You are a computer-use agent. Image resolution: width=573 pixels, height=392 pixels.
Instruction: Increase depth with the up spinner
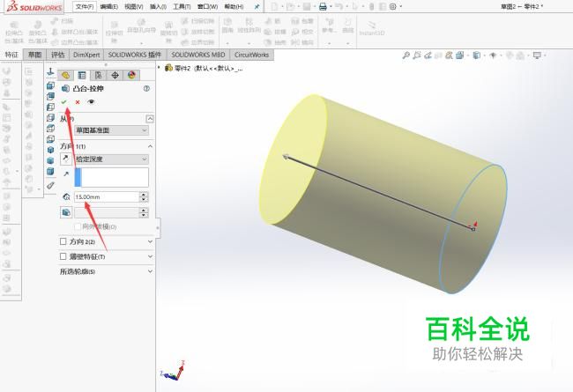coord(144,195)
